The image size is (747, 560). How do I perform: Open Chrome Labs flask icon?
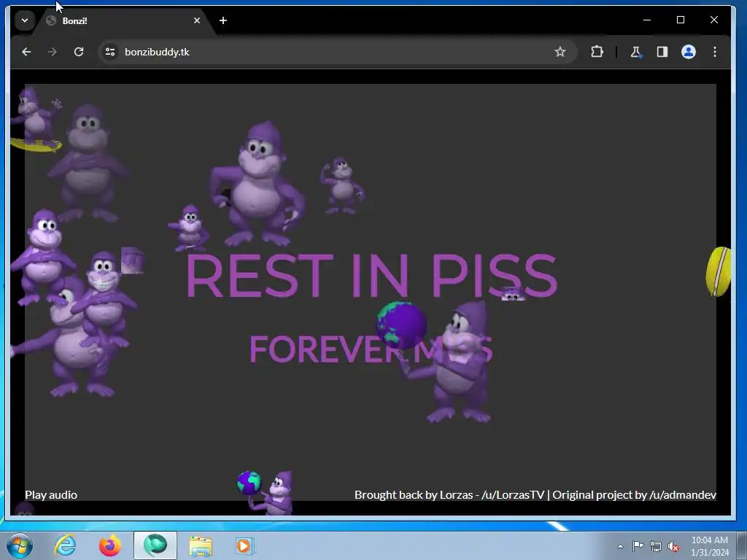(635, 52)
